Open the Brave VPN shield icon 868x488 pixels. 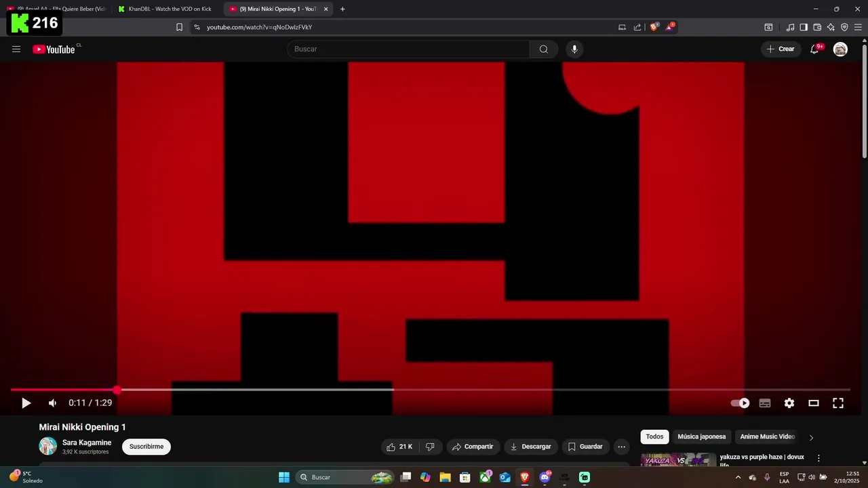tap(844, 27)
